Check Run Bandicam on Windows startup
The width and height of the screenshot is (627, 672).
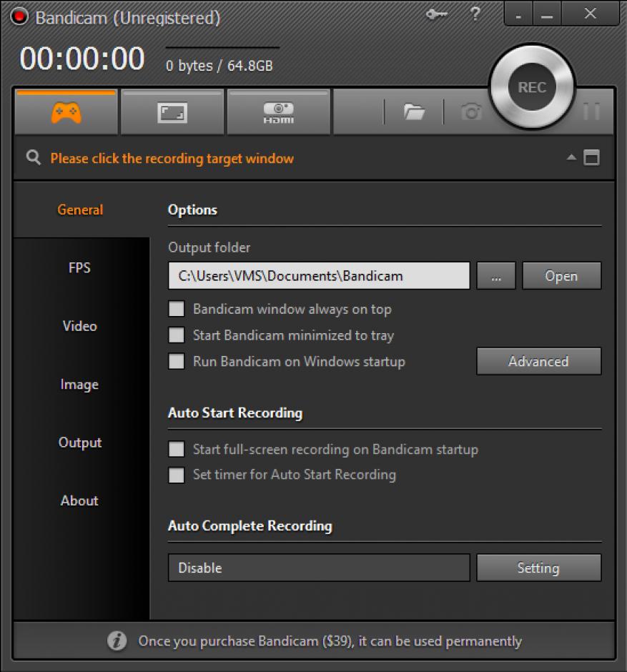point(176,361)
